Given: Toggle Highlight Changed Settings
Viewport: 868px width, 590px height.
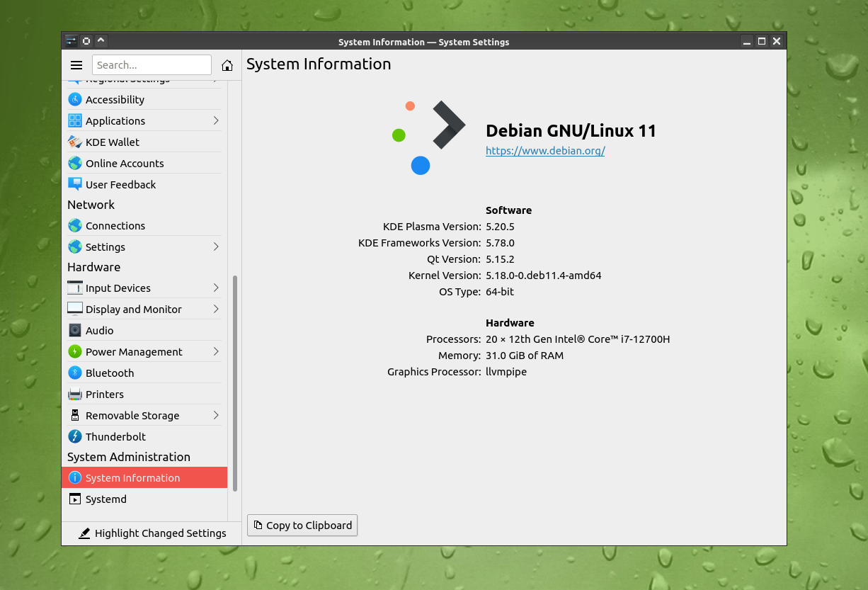Looking at the screenshot, I should (x=152, y=533).
